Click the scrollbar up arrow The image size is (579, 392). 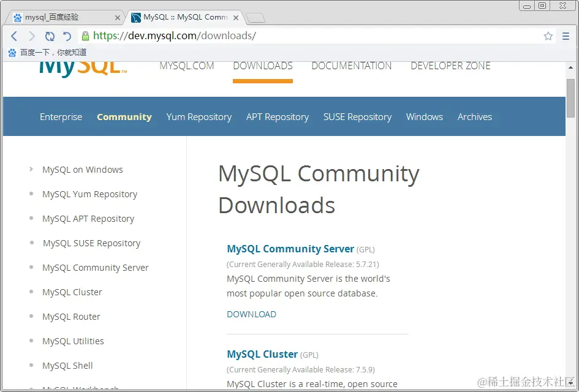570,67
